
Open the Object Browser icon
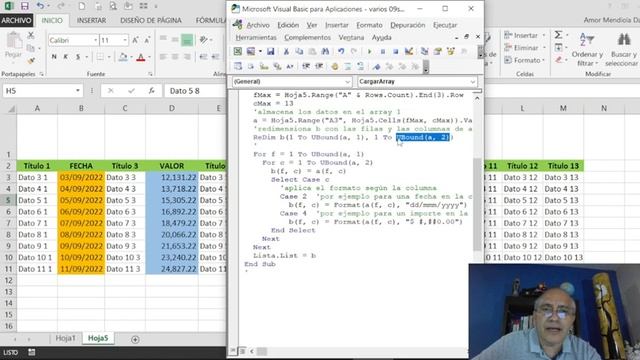tap(451, 51)
